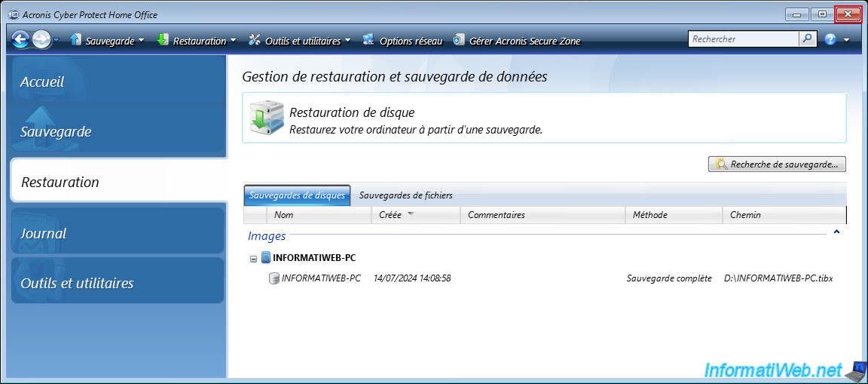The image size is (868, 384).
Task: Click the Gérer Acronis Secure Zone toolbar item
Action: point(517,41)
